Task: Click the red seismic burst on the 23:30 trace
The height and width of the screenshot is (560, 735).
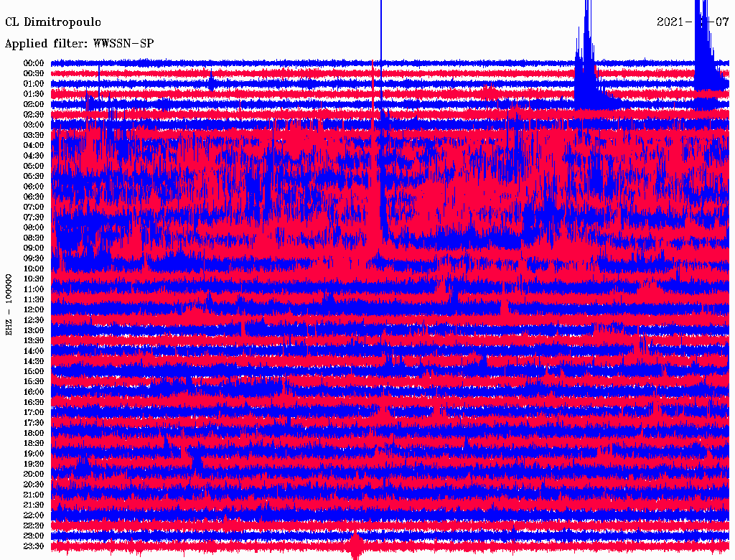Action: (x=356, y=546)
